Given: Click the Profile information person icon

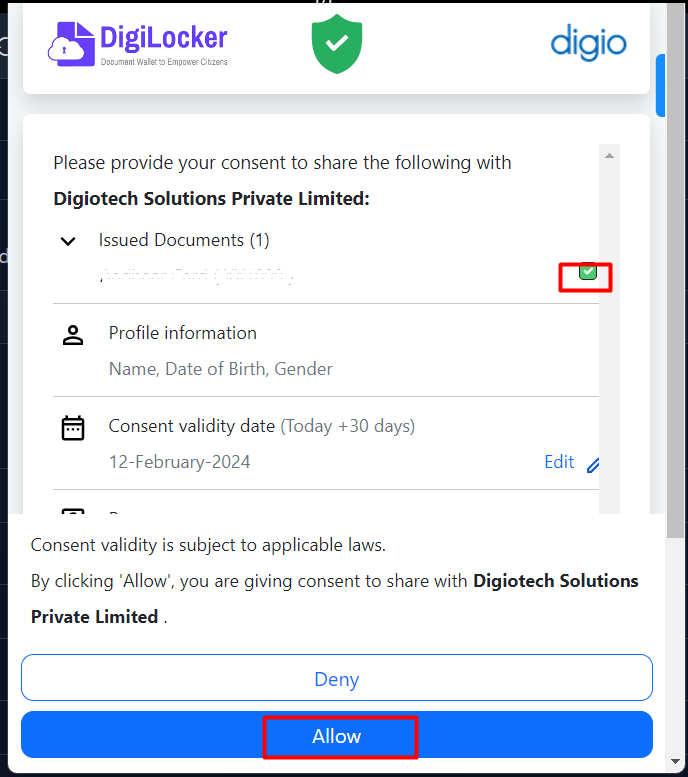Looking at the screenshot, I should (73, 336).
